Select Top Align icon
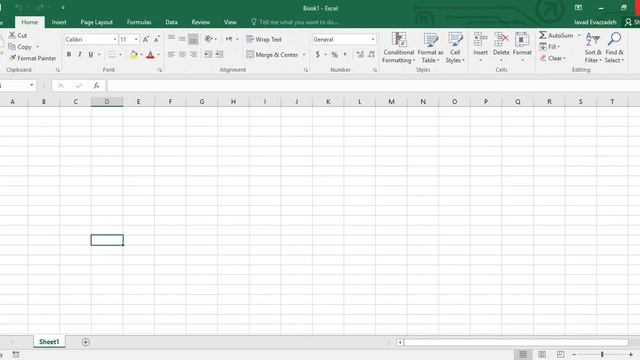Screen dimensions: 640x360 tap(171, 39)
